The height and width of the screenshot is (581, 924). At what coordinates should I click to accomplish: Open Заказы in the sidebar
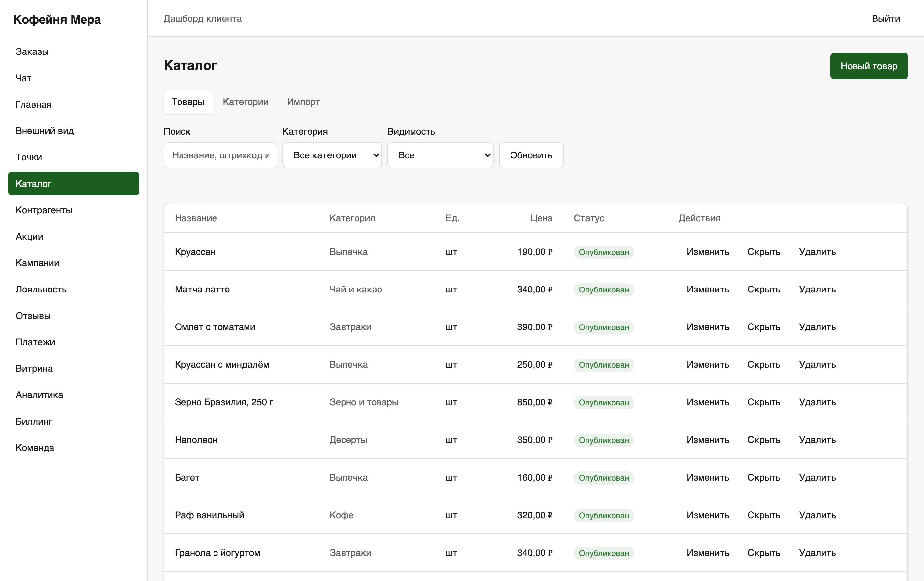73,51
